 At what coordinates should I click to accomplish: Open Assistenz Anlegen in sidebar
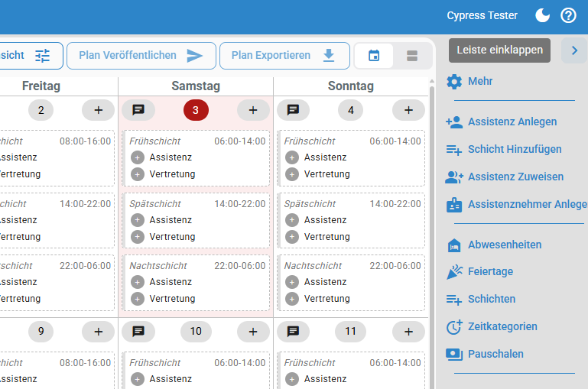point(502,122)
